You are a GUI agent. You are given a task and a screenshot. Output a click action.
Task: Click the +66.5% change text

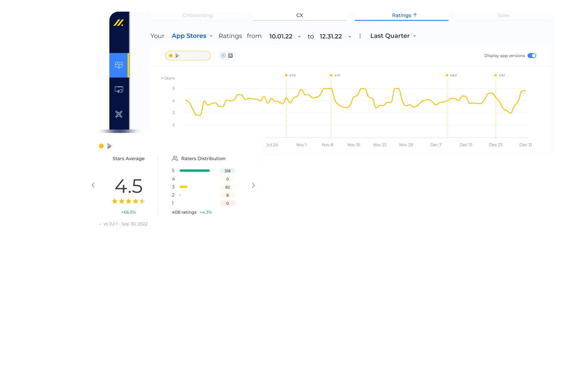coord(129,212)
